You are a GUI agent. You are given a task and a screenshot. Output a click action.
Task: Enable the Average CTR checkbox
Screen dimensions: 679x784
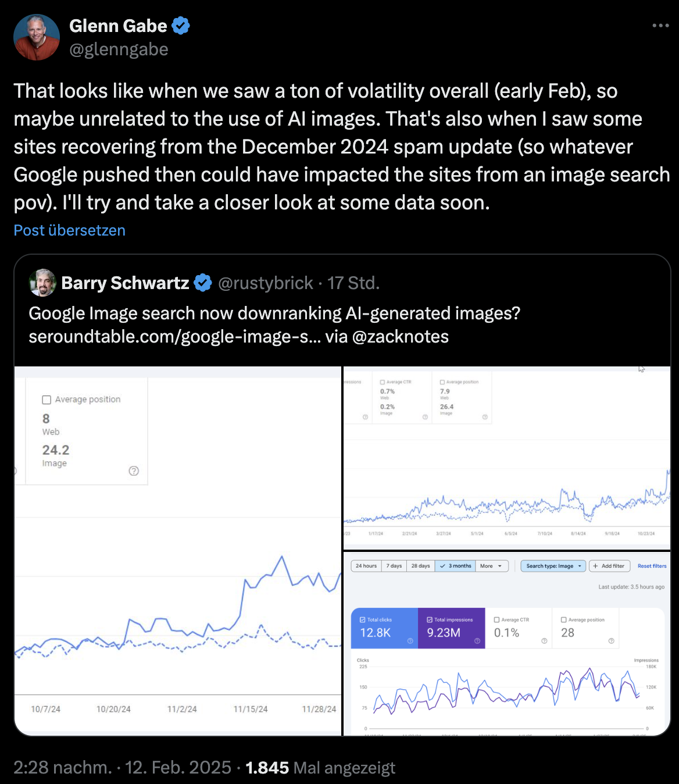coord(497,619)
